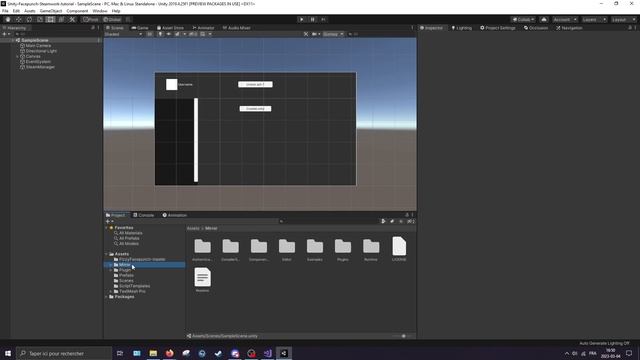
Task: Toggle Pivot handle position mode
Action: [91, 20]
